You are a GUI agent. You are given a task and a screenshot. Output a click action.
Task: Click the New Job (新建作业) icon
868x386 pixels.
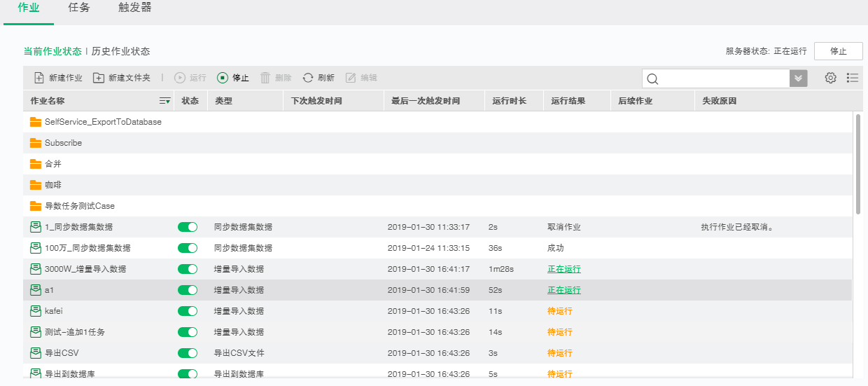point(39,78)
